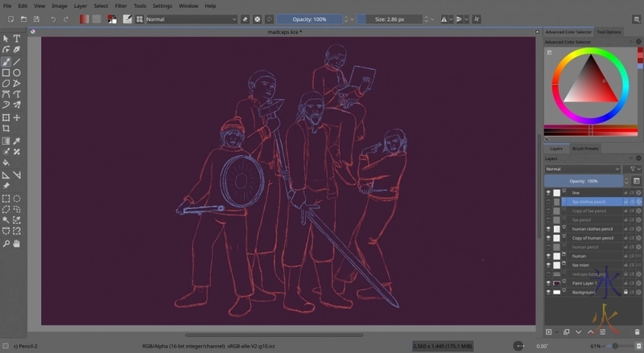Open the layer filter dropdown
This screenshot has height=353, width=644.
point(633,169)
